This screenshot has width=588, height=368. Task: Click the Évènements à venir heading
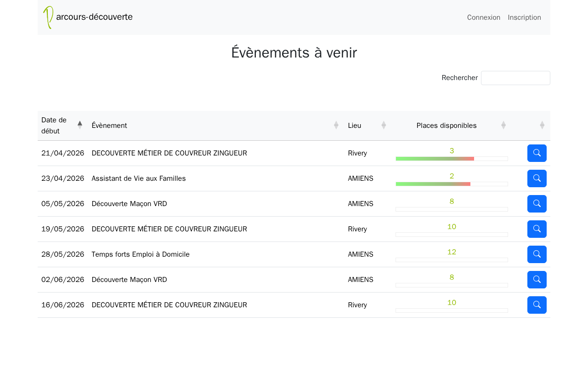(x=294, y=52)
